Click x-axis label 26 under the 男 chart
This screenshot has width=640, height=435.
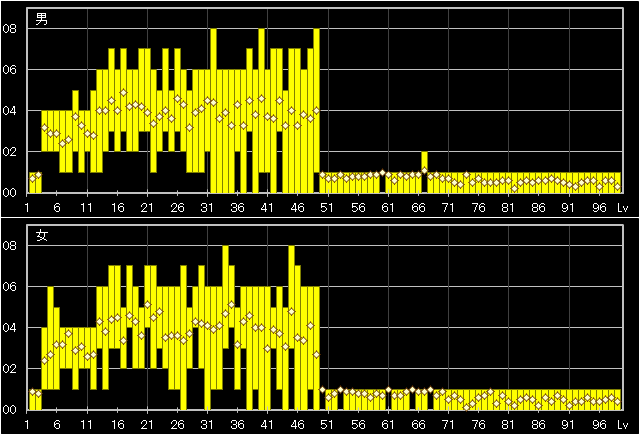[x=178, y=208]
